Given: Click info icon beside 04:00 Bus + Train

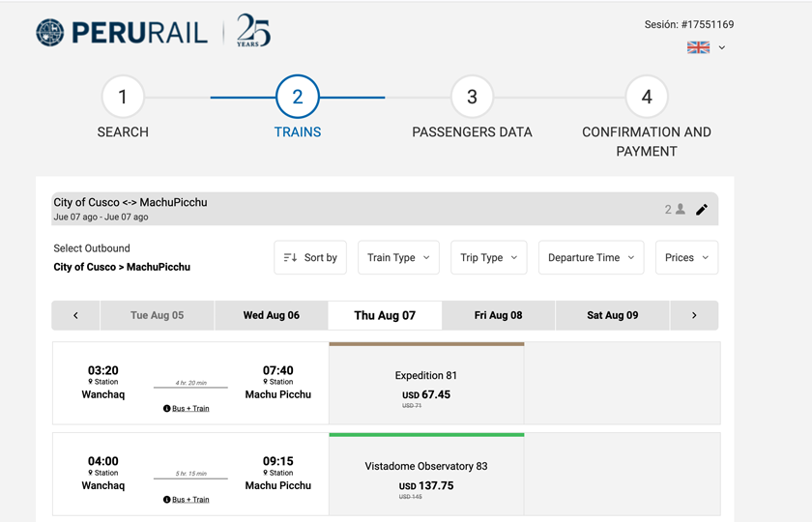Looking at the screenshot, I should [167, 500].
